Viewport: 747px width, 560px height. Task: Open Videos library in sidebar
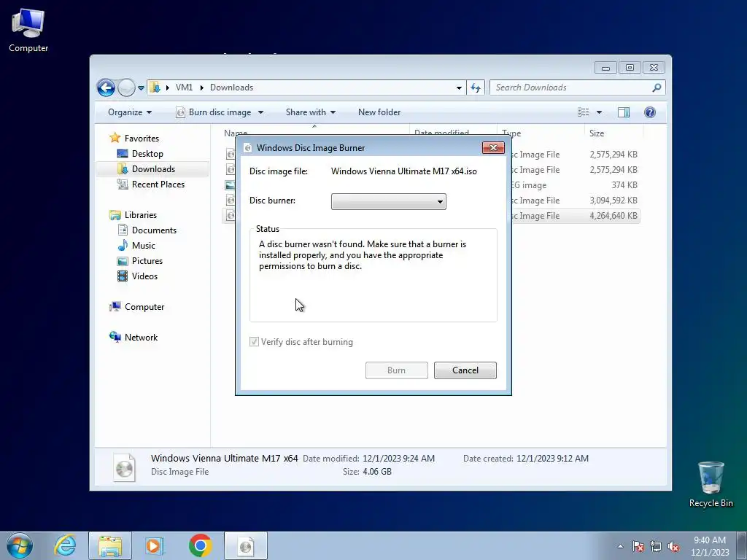click(144, 276)
